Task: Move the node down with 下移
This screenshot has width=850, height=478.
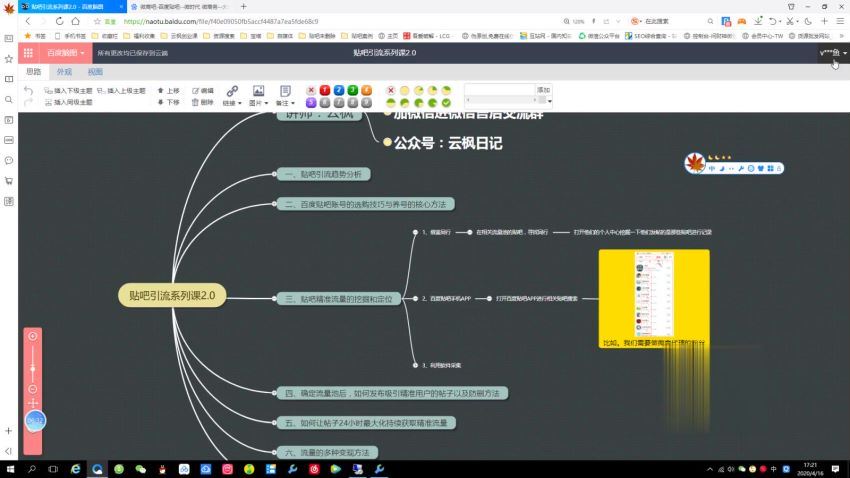Action: [169, 102]
